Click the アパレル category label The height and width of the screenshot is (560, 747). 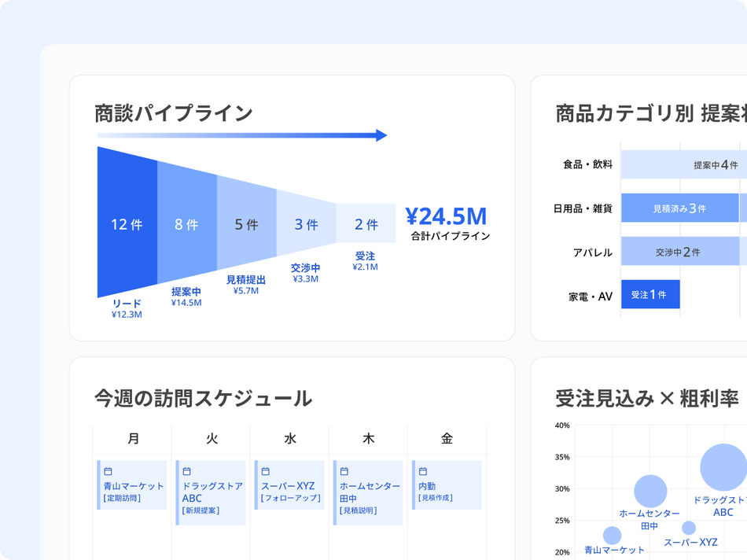593,252
